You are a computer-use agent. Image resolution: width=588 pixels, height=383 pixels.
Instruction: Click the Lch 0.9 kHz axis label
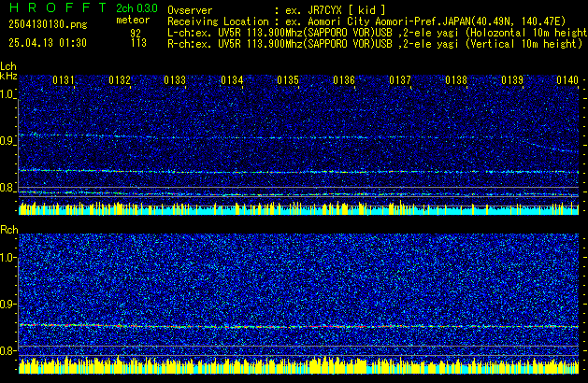pyautogui.click(x=7, y=141)
